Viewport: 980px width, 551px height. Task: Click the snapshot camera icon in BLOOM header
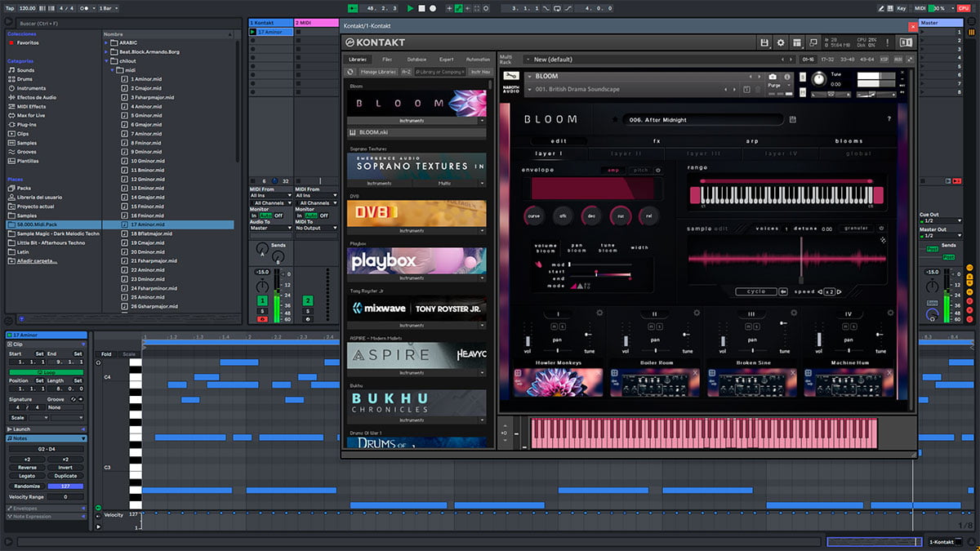pyautogui.click(x=773, y=77)
